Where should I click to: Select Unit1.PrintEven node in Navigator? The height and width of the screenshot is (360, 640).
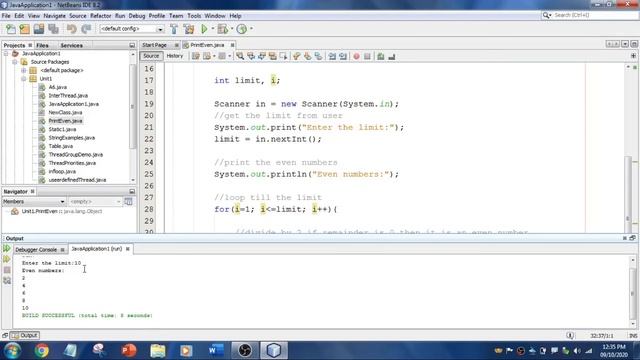coord(61,211)
